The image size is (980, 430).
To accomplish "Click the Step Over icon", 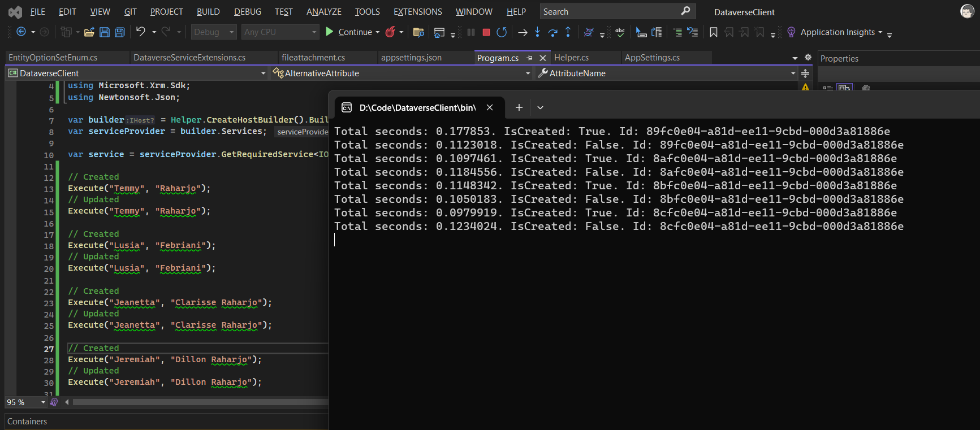I will tap(553, 32).
